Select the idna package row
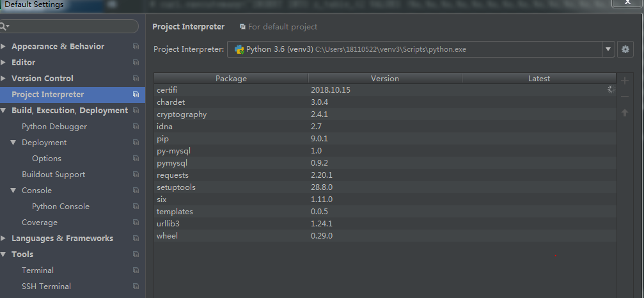Image resolution: width=644 pixels, height=298 pixels. click(385, 127)
